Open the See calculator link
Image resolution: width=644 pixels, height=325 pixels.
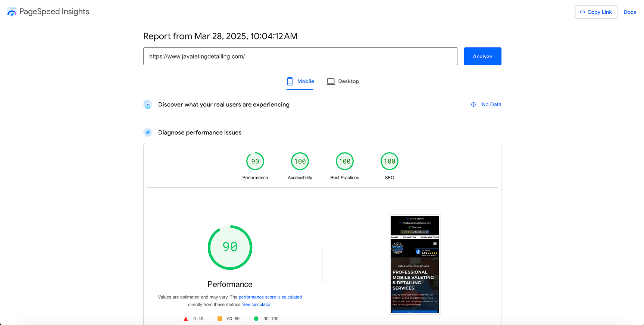click(x=257, y=304)
